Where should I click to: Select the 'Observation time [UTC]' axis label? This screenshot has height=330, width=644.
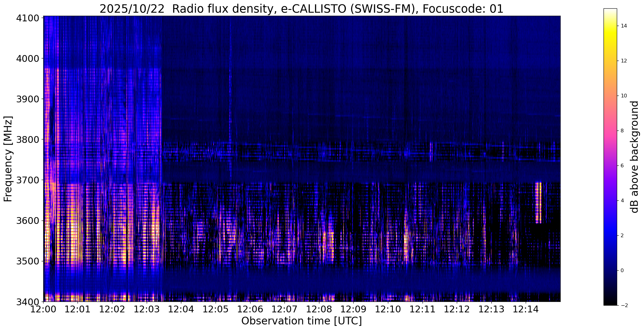[301, 321]
